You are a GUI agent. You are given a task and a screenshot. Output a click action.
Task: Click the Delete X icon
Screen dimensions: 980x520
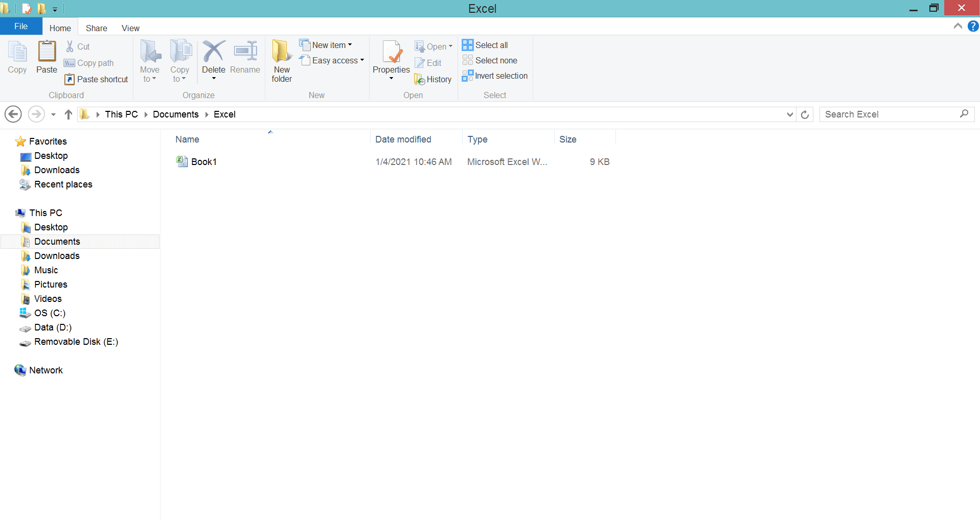(214, 51)
